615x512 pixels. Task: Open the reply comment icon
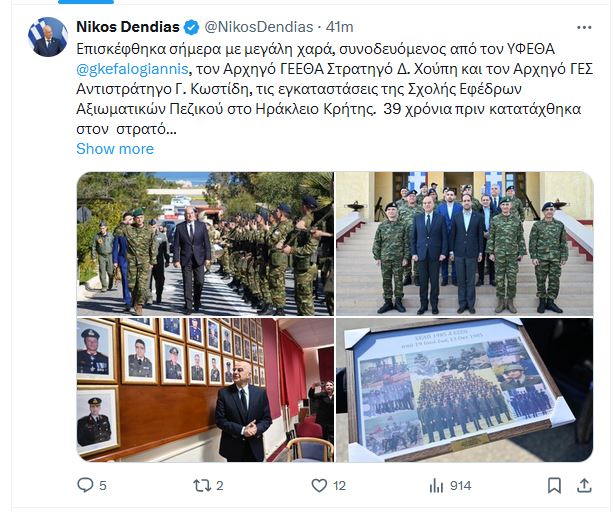point(85,485)
